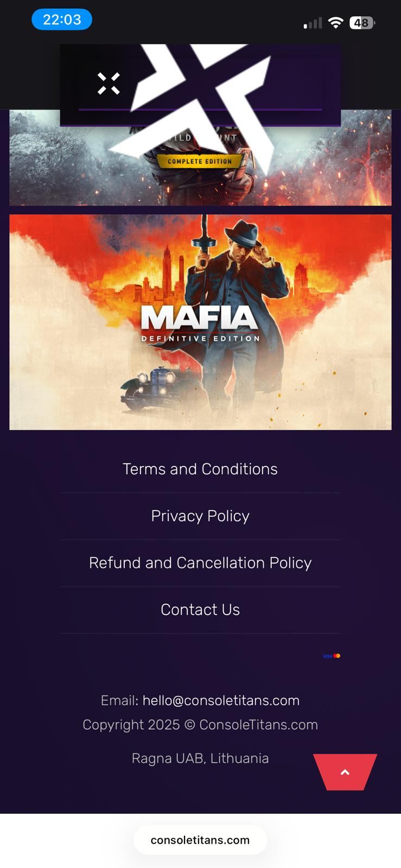Tap the Wi-Fi status icon

coord(336,23)
